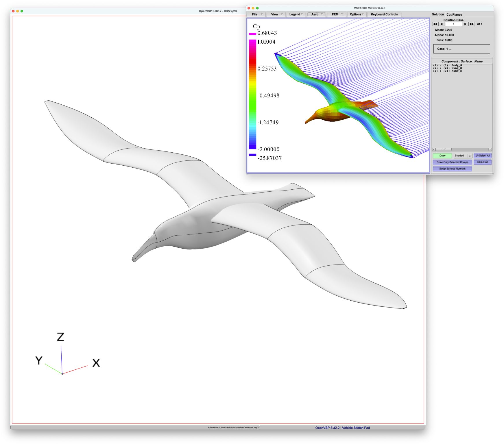Jump to first solution case
This screenshot has height=444, width=504.
click(x=435, y=24)
